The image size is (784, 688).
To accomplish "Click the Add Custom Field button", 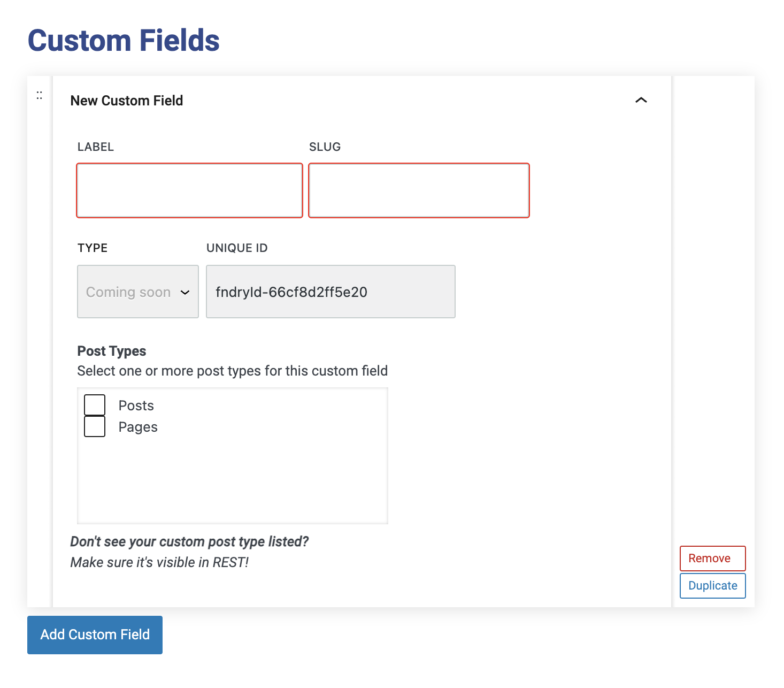I will 95,635.
